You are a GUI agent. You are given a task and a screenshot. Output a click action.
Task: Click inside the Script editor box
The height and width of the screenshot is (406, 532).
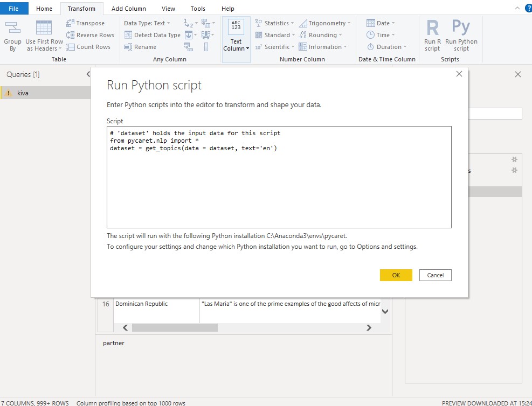(x=279, y=177)
